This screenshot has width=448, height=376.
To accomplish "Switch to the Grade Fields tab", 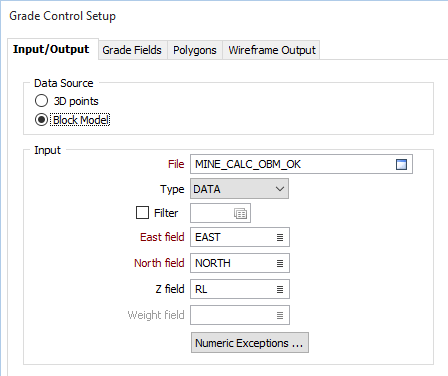I will [132, 50].
